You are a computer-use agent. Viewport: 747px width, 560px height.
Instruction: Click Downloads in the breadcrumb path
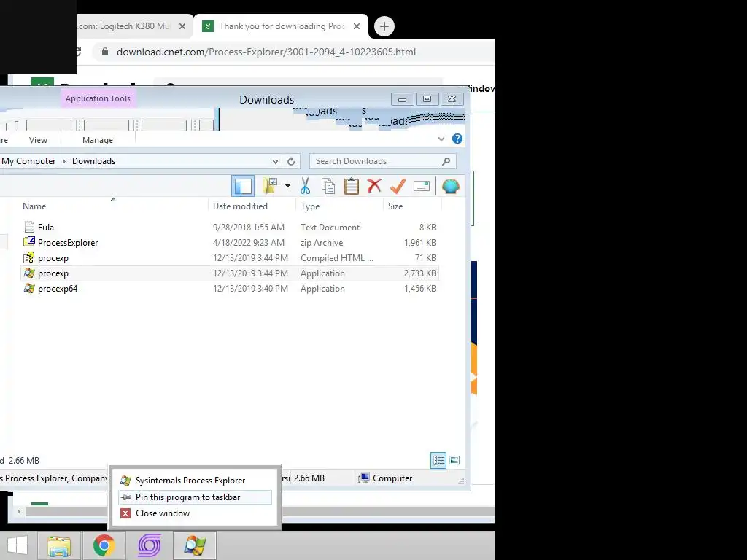[x=94, y=161]
